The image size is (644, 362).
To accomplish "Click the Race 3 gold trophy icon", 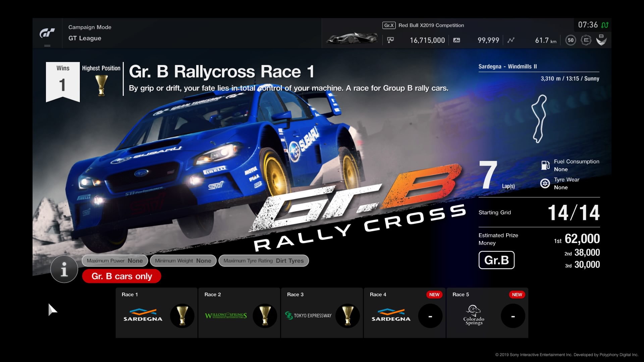I will [x=347, y=316].
